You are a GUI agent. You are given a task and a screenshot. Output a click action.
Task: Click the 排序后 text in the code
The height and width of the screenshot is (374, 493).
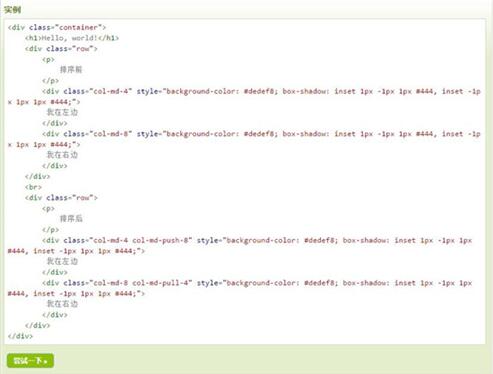pyautogui.click(x=71, y=219)
